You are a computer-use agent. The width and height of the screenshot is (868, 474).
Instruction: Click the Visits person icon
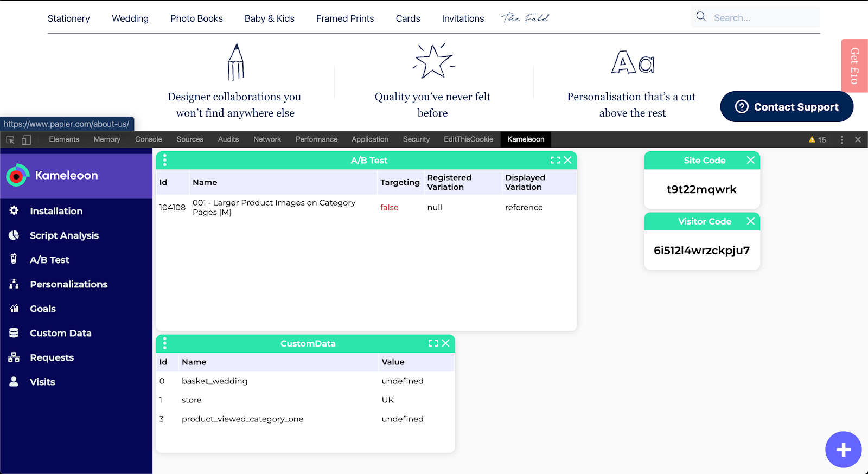pyautogui.click(x=14, y=381)
